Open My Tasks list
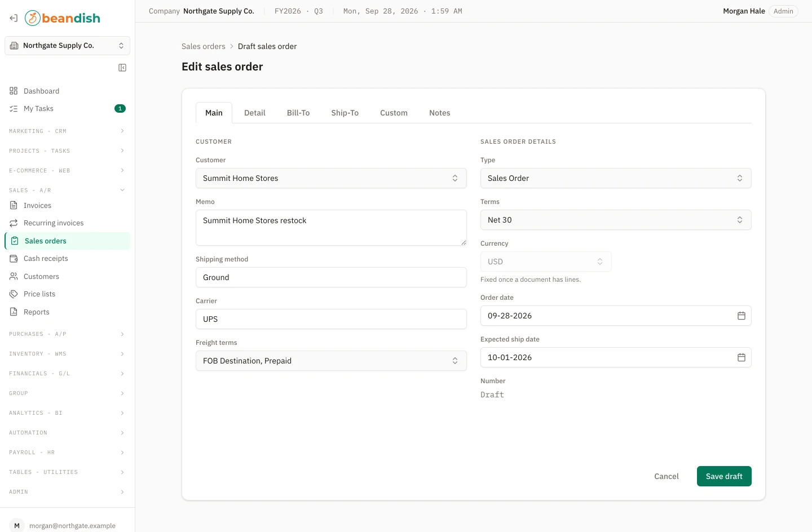The width and height of the screenshot is (812, 532). click(x=67, y=109)
